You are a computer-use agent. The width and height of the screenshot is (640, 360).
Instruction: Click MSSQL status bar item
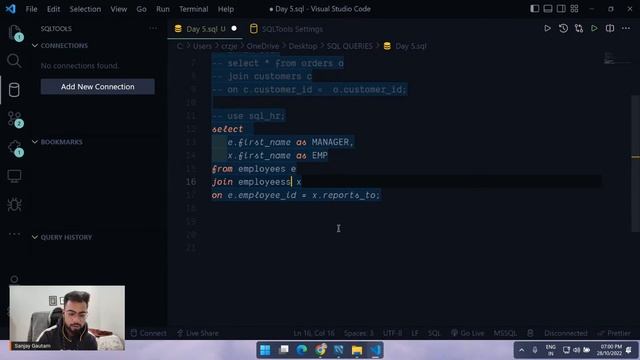click(505, 333)
